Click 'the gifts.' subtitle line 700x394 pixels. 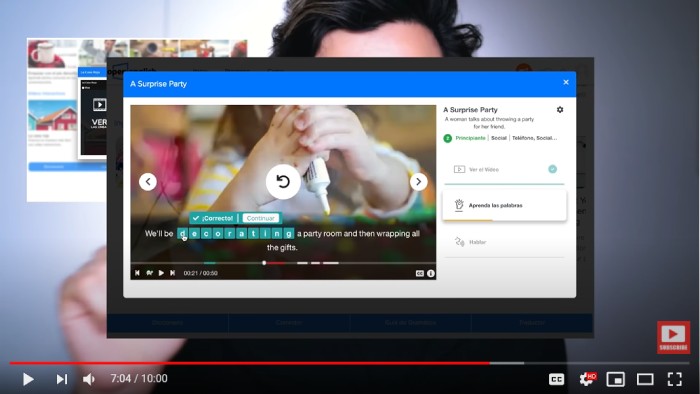282,247
